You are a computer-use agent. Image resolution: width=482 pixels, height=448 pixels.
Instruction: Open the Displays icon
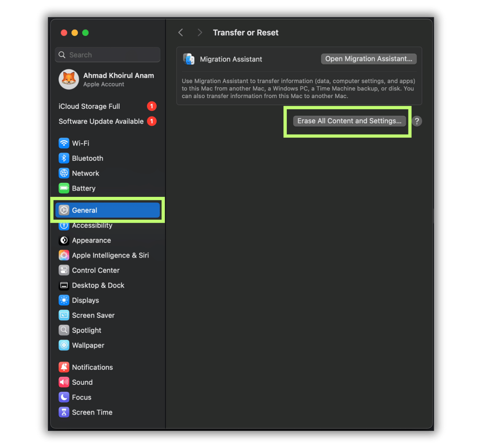(64, 300)
